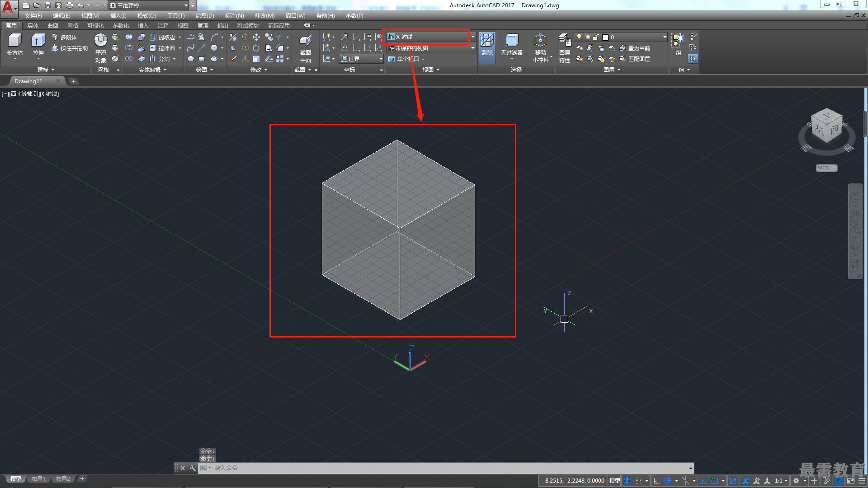Image resolution: width=868 pixels, height=488 pixels.
Task: Click the 多段体 polysolid tool
Action: (64, 37)
